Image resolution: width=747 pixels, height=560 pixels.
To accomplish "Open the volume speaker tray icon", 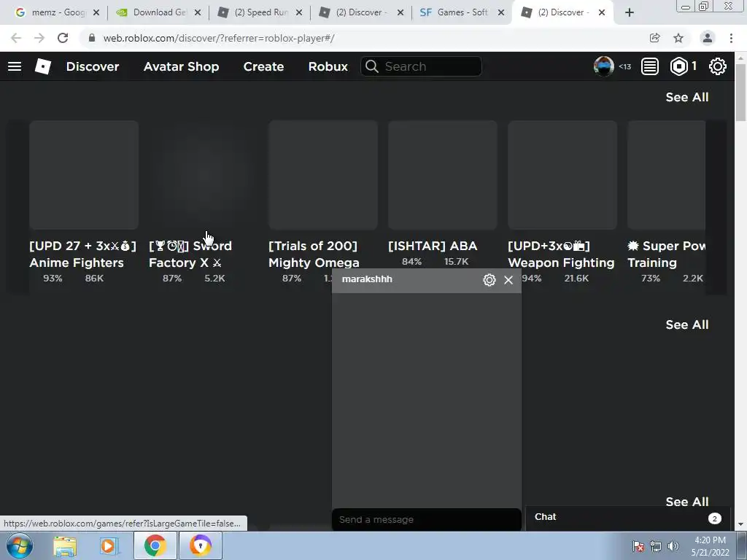I will 673,546.
